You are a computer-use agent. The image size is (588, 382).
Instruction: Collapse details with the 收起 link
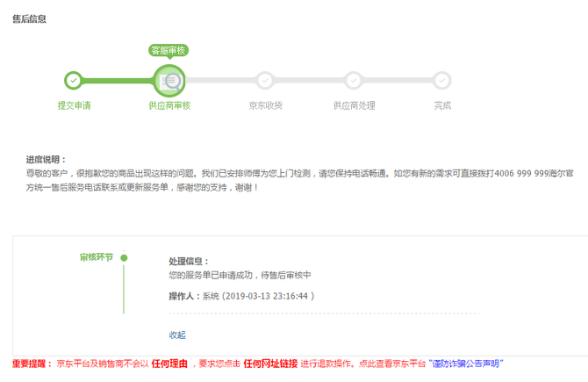177,335
